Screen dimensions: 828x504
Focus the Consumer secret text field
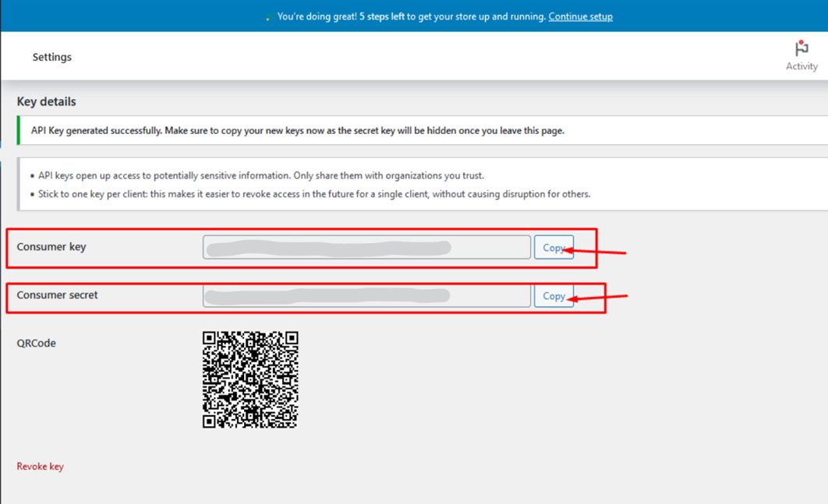tap(366, 296)
